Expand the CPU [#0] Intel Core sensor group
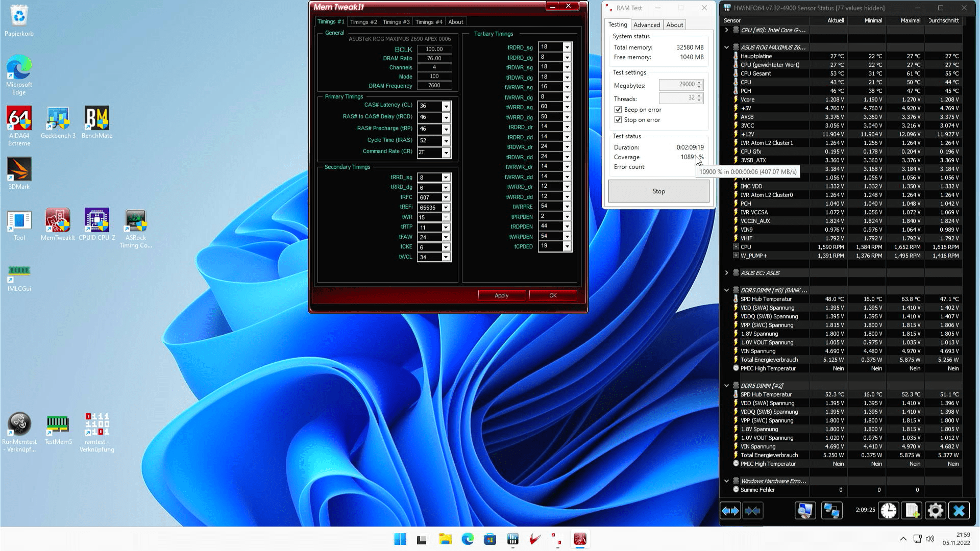 (726, 30)
